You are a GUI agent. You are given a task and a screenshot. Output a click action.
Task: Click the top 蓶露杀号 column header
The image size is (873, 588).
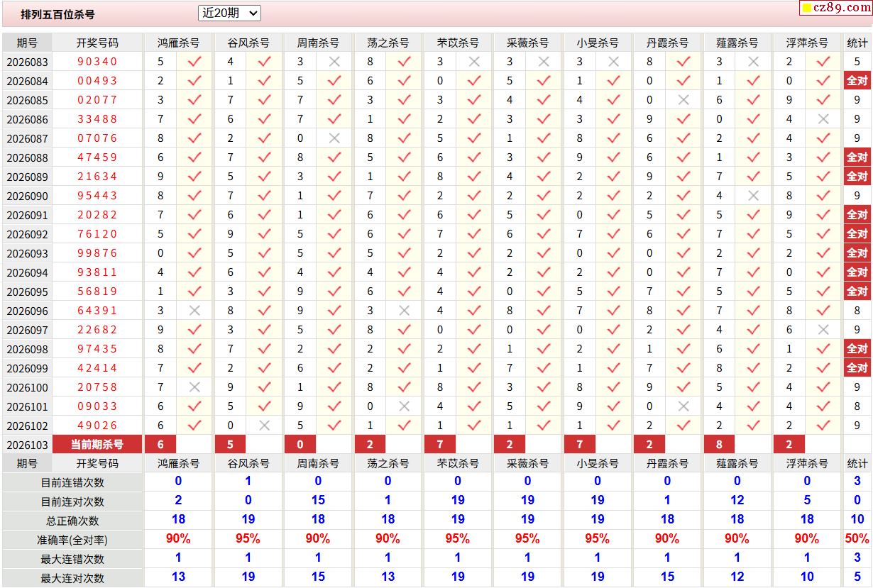[x=737, y=43]
